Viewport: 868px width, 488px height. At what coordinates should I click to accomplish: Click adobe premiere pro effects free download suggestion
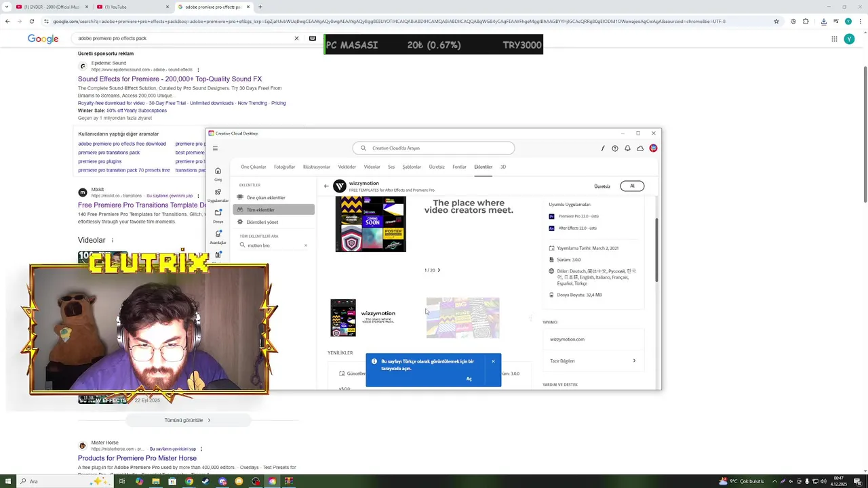(x=122, y=144)
